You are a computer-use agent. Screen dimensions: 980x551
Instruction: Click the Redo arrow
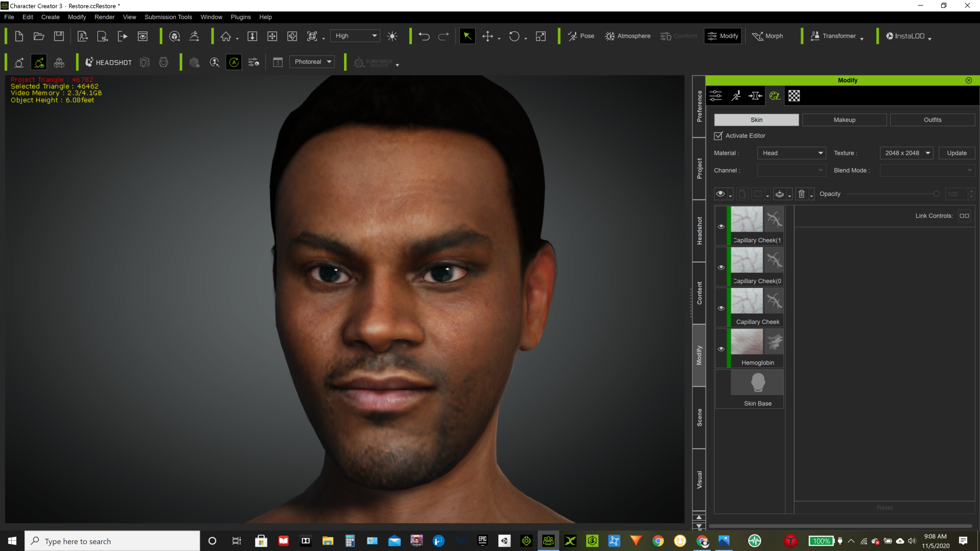(443, 36)
